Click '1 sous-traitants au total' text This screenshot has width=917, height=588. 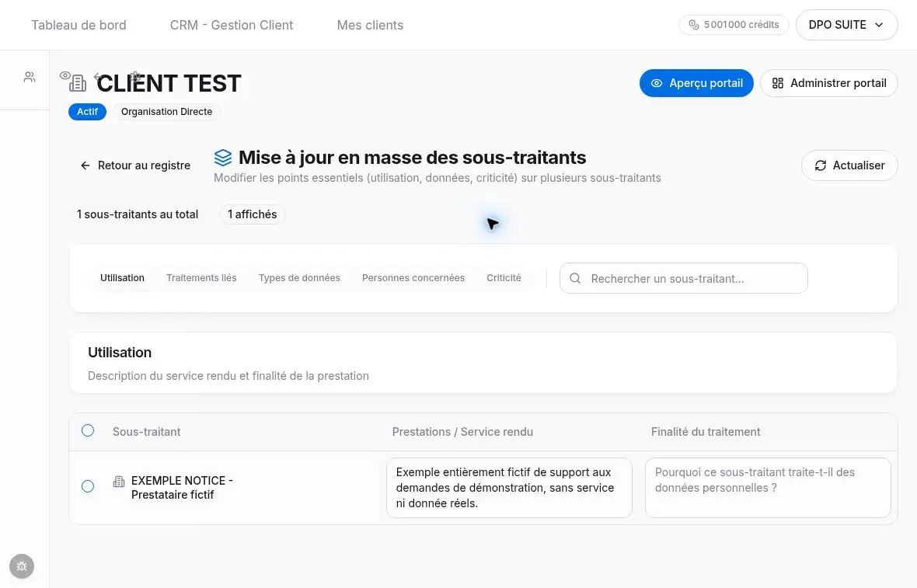point(138,214)
